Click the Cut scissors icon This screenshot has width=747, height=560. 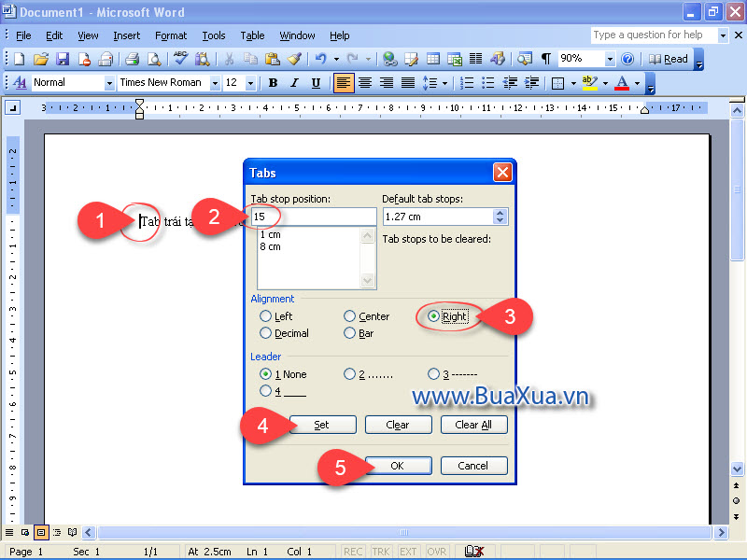click(x=229, y=59)
